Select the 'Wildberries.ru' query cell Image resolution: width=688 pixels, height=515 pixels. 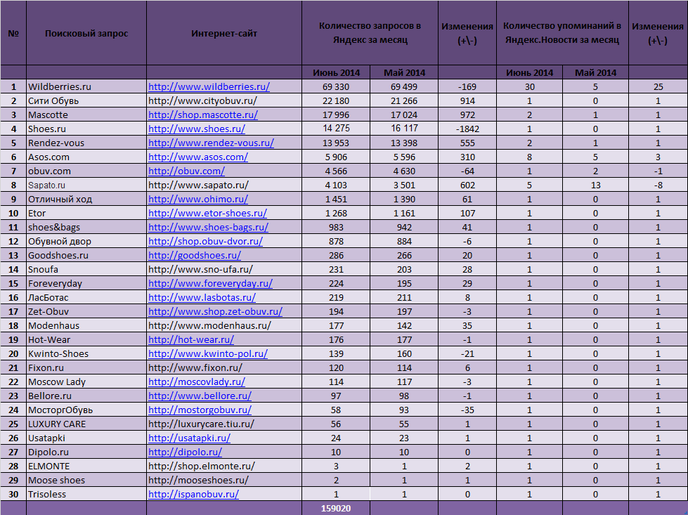[86, 86]
